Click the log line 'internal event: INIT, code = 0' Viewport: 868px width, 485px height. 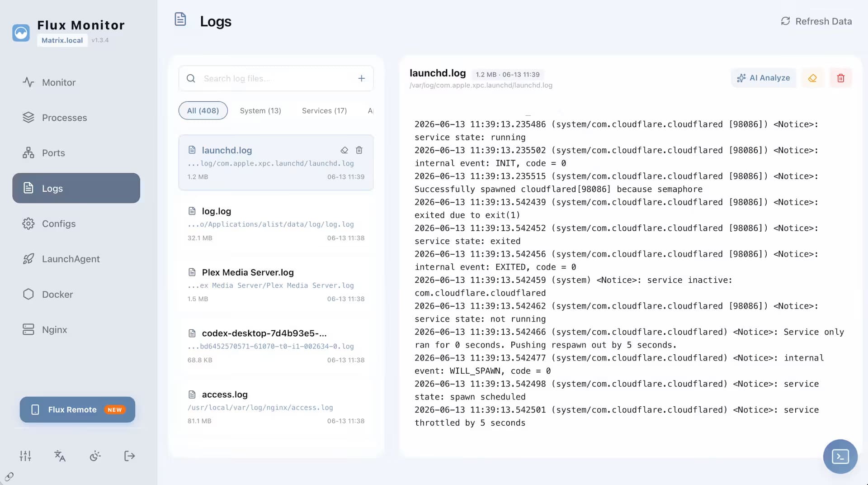(x=491, y=163)
